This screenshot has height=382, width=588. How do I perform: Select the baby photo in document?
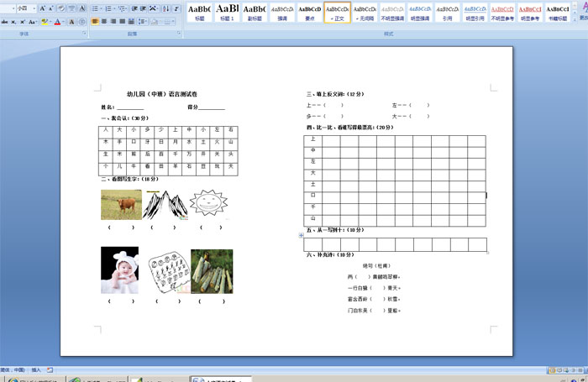(119, 269)
